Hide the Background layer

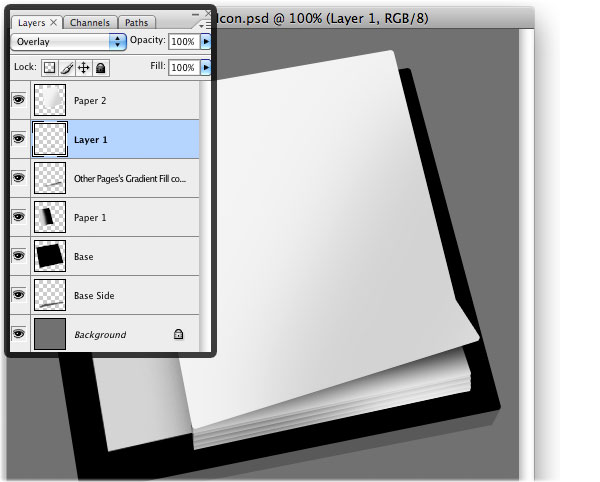tap(19, 334)
